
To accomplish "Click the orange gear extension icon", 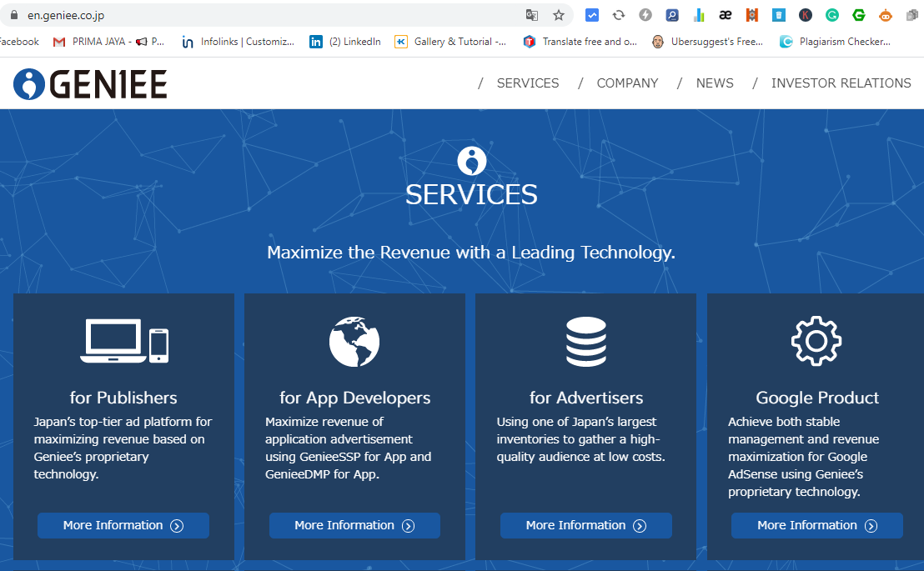I will click(x=752, y=15).
